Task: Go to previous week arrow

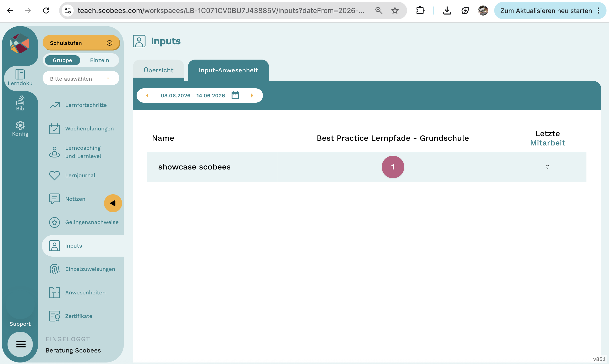Action: coord(147,96)
